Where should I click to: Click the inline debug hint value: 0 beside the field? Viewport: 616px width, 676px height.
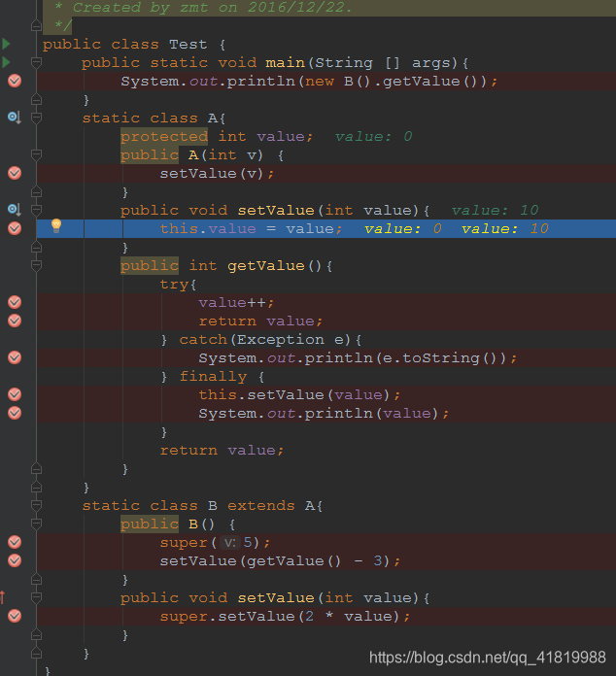[x=373, y=137]
